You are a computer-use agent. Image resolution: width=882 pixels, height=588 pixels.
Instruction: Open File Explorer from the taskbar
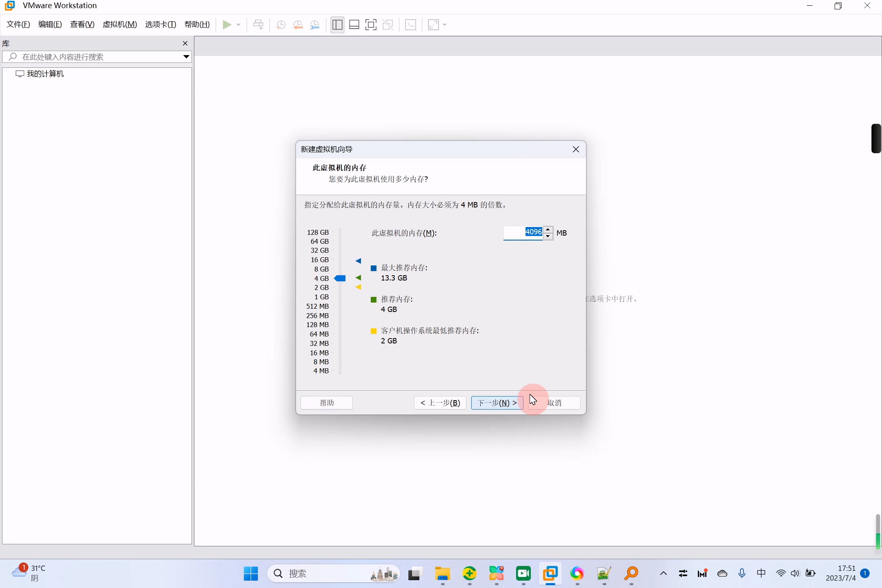(442, 574)
